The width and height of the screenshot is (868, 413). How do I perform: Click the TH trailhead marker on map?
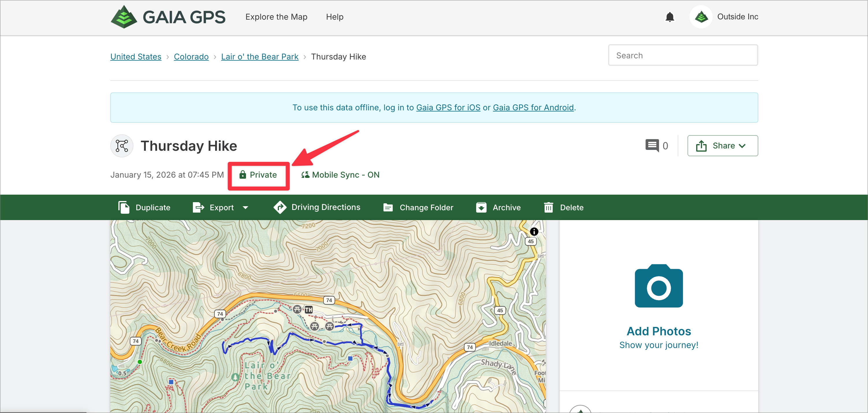click(308, 310)
